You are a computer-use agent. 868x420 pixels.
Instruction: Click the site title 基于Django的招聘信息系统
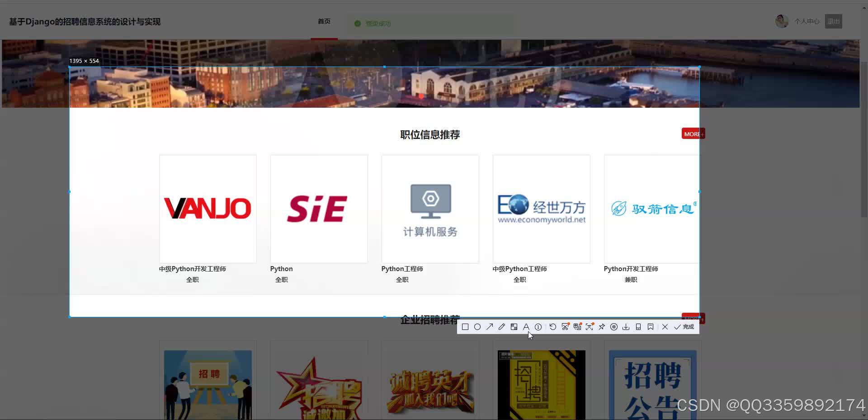coord(85,22)
